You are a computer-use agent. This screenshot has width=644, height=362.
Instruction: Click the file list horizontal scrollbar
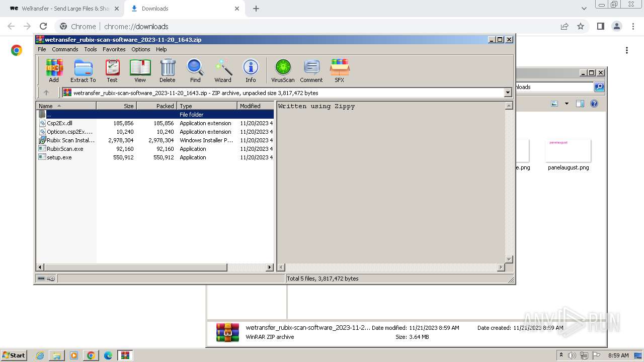tap(136, 267)
